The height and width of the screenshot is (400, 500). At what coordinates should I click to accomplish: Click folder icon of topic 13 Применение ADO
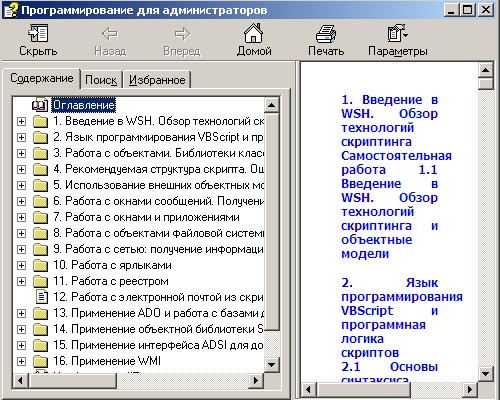pyautogui.click(x=41, y=313)
